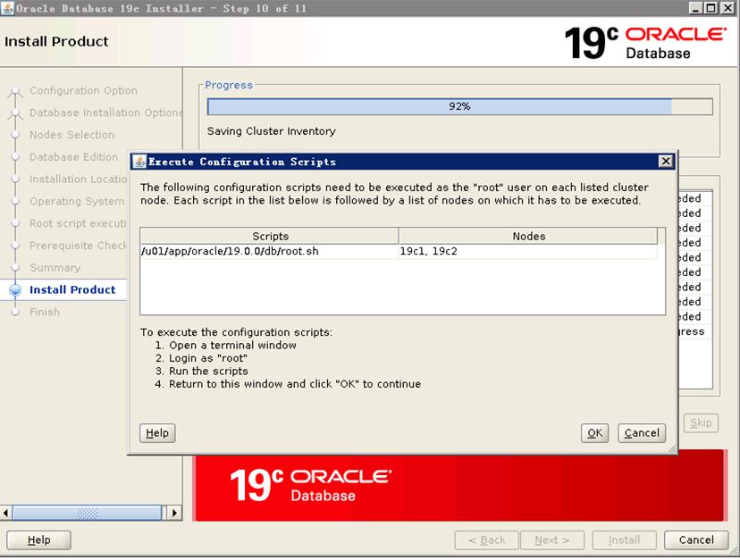This screenshot has height=560, width=740.
Task: Minimize the Oracle installer window
Action: point(695,8)
